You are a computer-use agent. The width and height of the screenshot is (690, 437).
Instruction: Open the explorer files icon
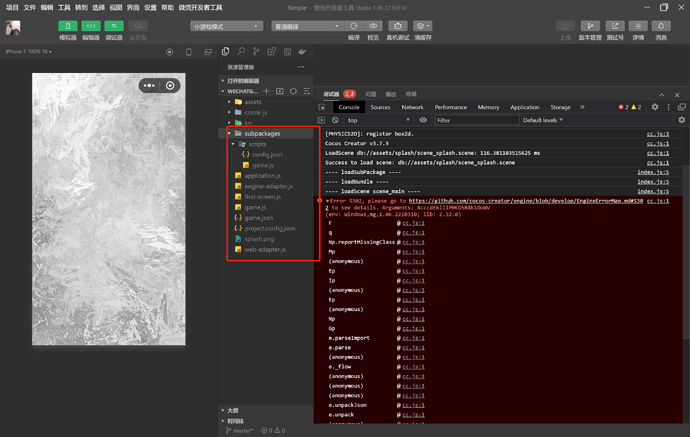tap(225, 51)
